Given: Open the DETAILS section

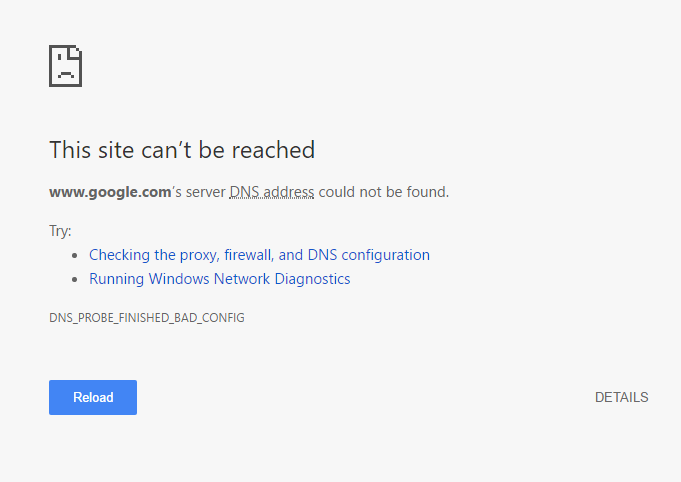Looking at the screenshot, I should (x=621, y=397).
